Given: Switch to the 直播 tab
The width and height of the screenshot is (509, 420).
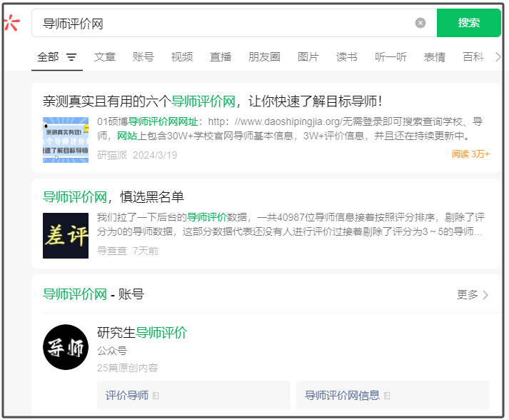Looking at the screenshot, I should point(221,57).
